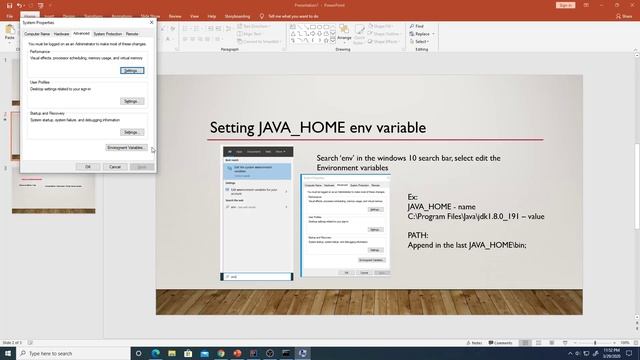
Task: Click the Tell me lightbulb icon
Action: pos(262,16)
